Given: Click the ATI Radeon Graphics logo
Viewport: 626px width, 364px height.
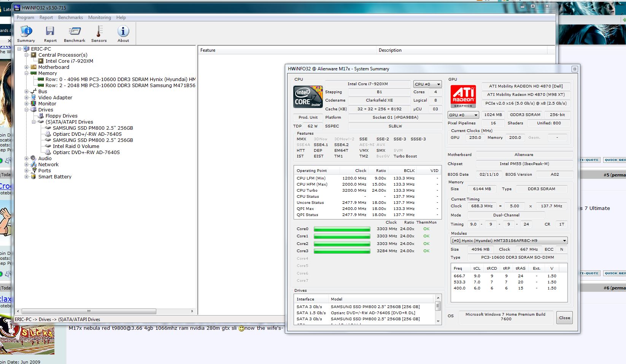Looking at the screenshot, I should (463, 97).
